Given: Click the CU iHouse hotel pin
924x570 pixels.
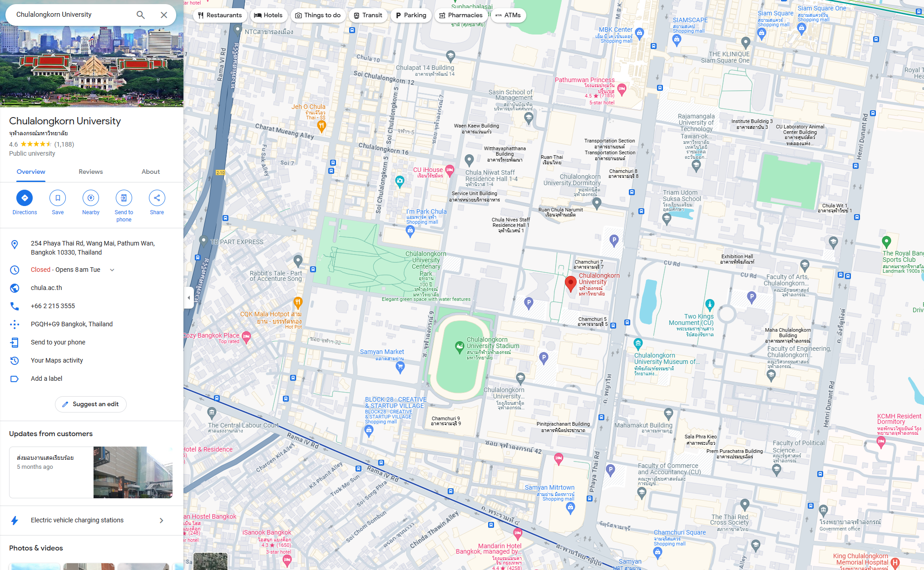Looking at the screenshot, I should point(450,171).
